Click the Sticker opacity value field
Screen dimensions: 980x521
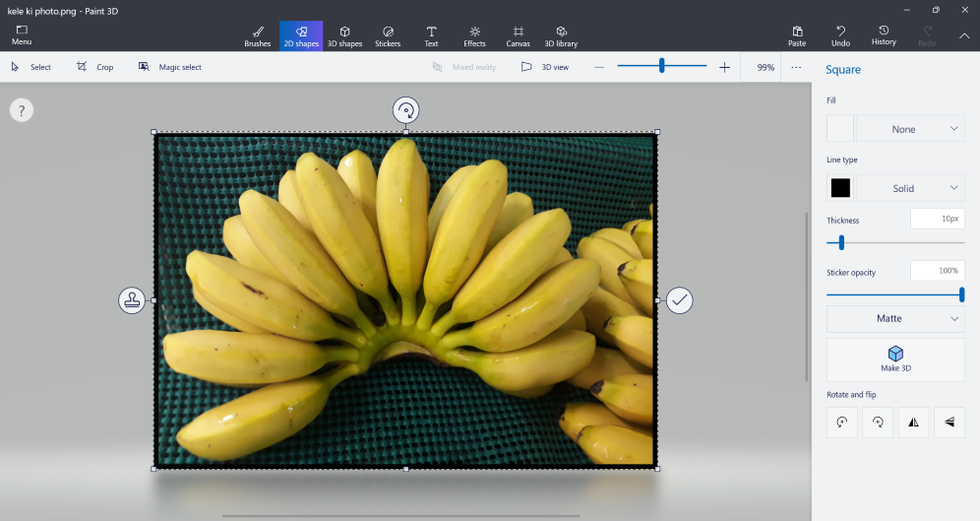[x=937, y=270]
